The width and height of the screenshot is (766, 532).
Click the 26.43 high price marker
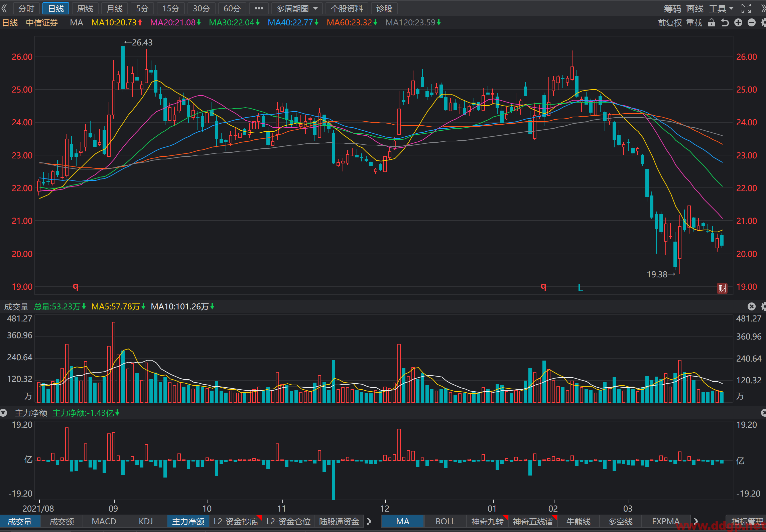[138, 42]
